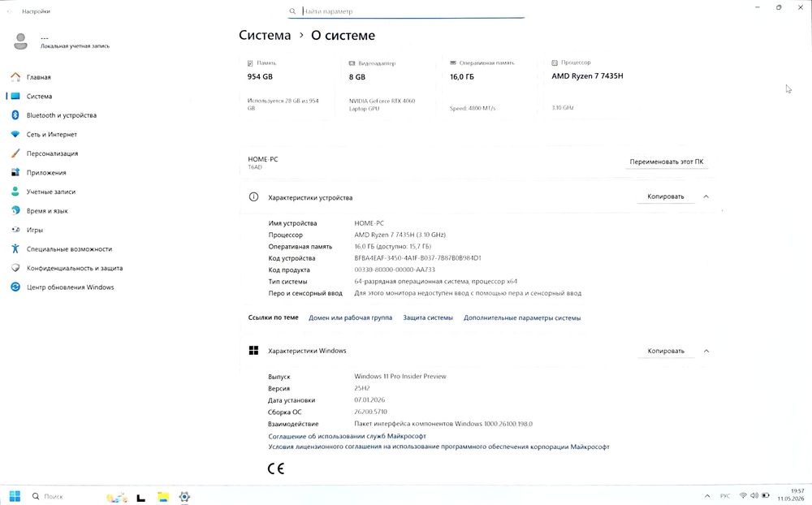Open the Главная home icon in the sidebar
Image resolution: width=812 pixels, height=505 pixels.
[x=15, y=77]
